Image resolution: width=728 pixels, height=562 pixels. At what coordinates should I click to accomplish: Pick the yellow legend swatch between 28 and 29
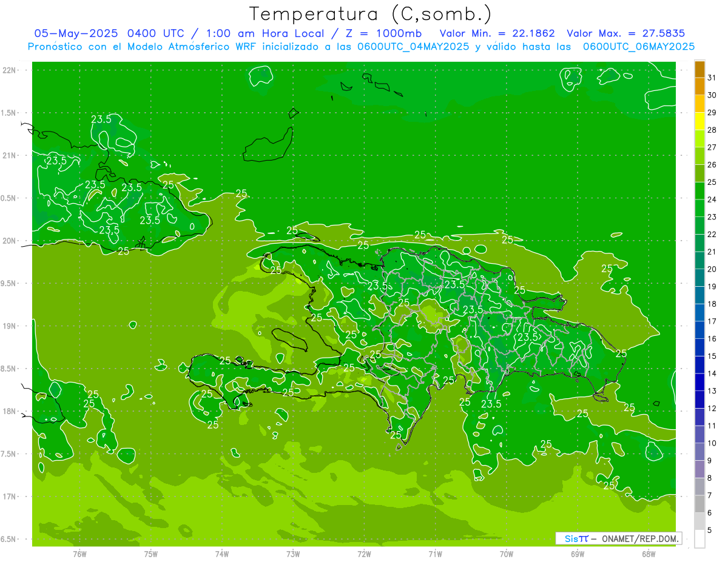point(699,121)
